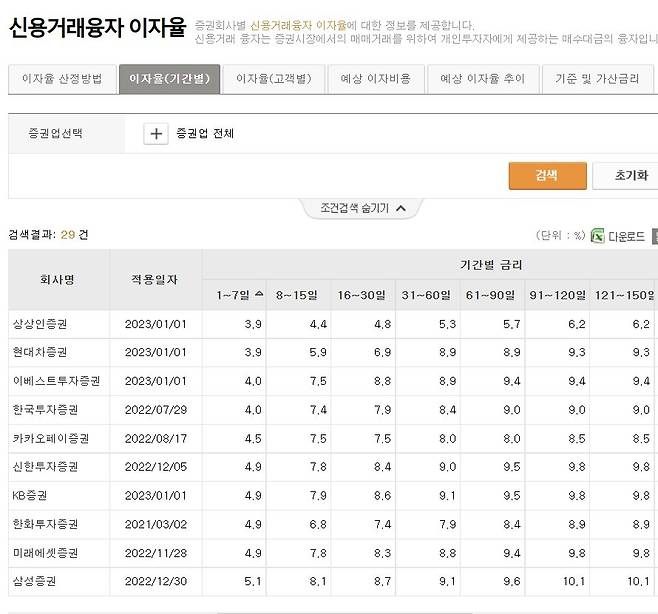
Task: Click the 적용일자 column header
Action: pos(155,280)
